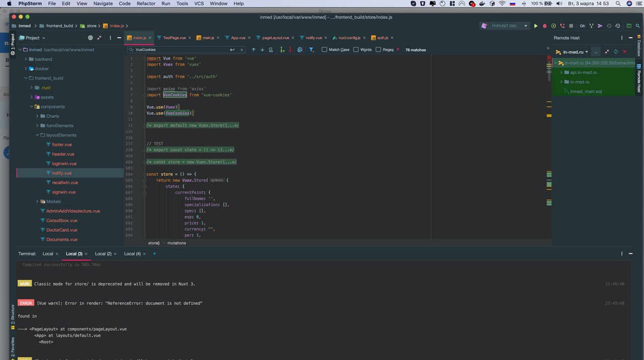The width and height of the screenshot is (644, 360).
Task: Click the store breadcrumb in breadcrumbs bar
Action: point(153,243)
